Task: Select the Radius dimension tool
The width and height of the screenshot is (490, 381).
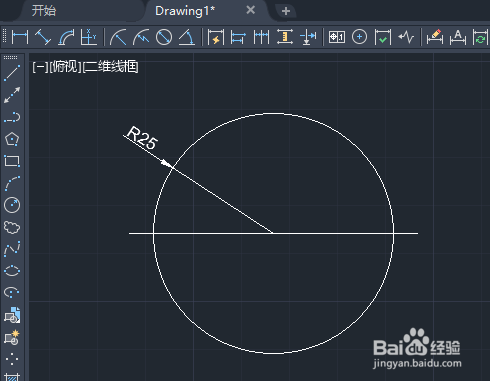Action: [x=118, y=37]
